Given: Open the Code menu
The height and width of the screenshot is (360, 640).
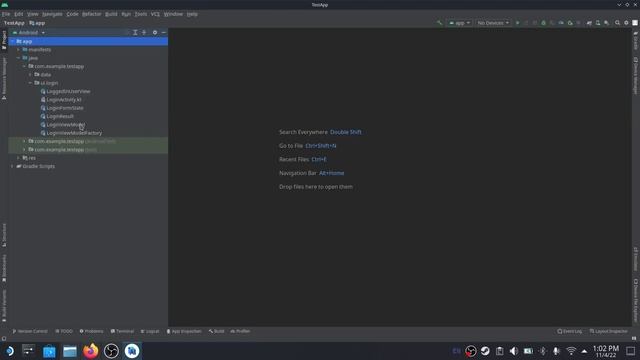Looking at the screenshot, I should [72, 14].
